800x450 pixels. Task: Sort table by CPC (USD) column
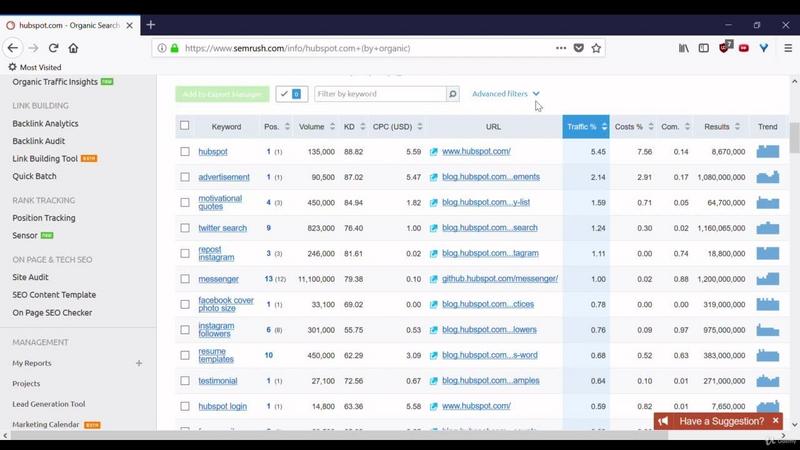tap(397, 127)
